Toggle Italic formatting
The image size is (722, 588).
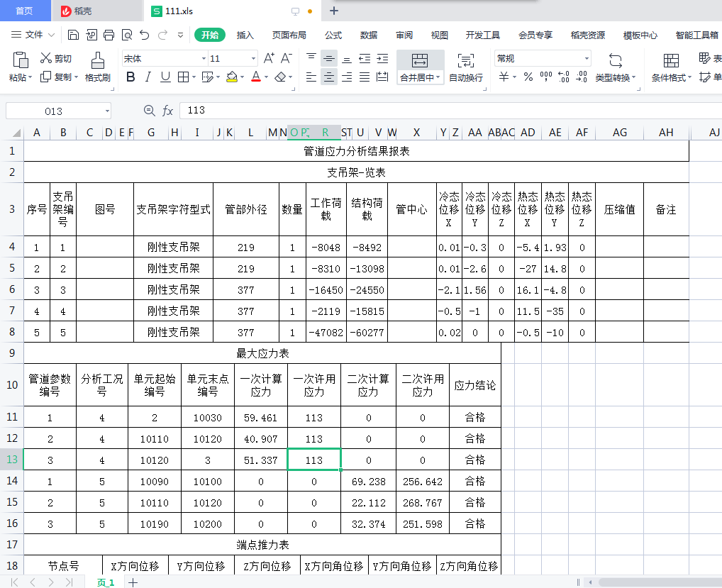148,77
